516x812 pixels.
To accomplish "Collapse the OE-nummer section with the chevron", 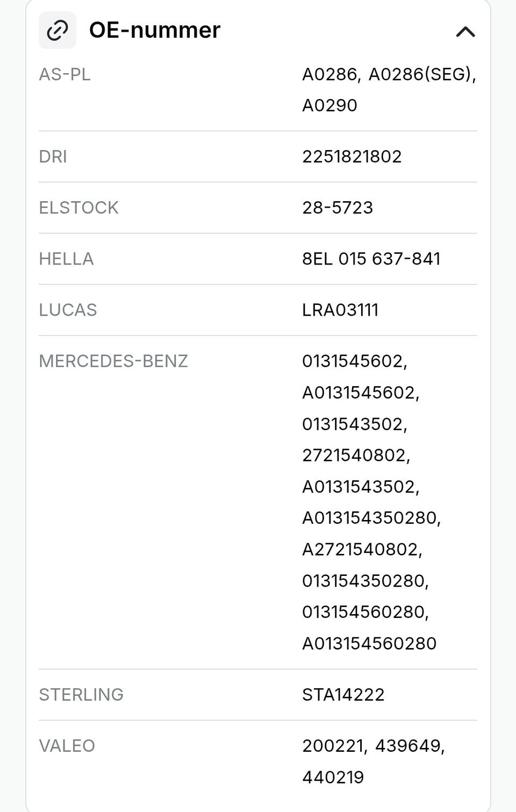I will tap(465, 32).
